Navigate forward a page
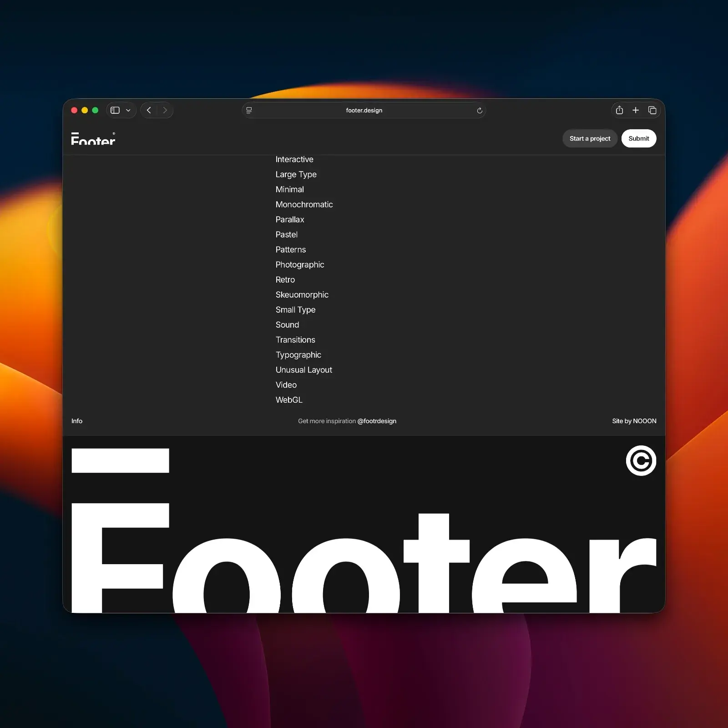This screenshot has width=728, height=728. click(x=165, y=110)
